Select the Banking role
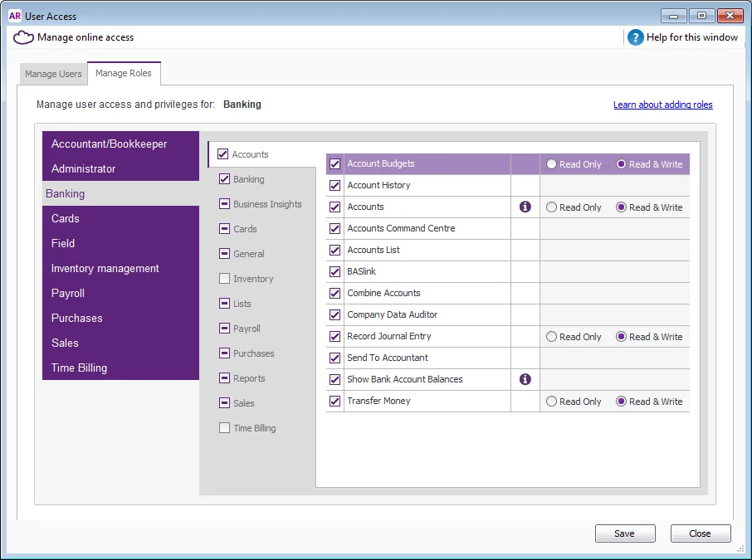 [120, 193]
